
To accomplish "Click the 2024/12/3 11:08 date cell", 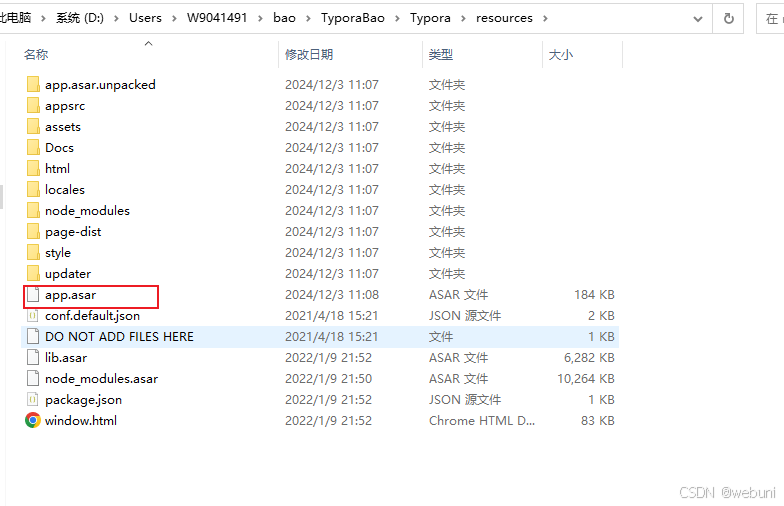I will [x=332, y=294].
